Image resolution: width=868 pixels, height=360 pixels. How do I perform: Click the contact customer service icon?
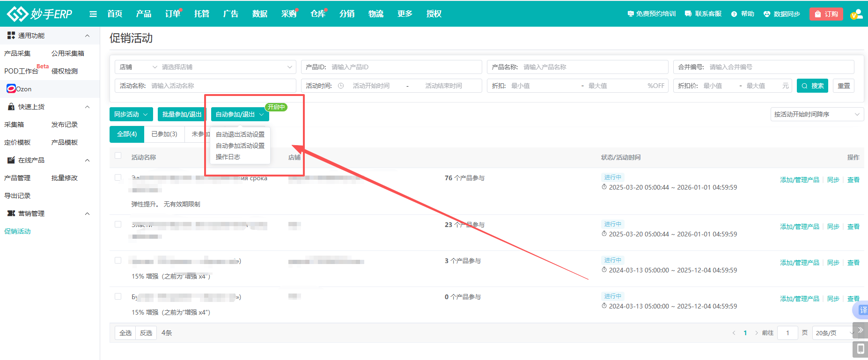pyautogui.click(x=688, y=14)
